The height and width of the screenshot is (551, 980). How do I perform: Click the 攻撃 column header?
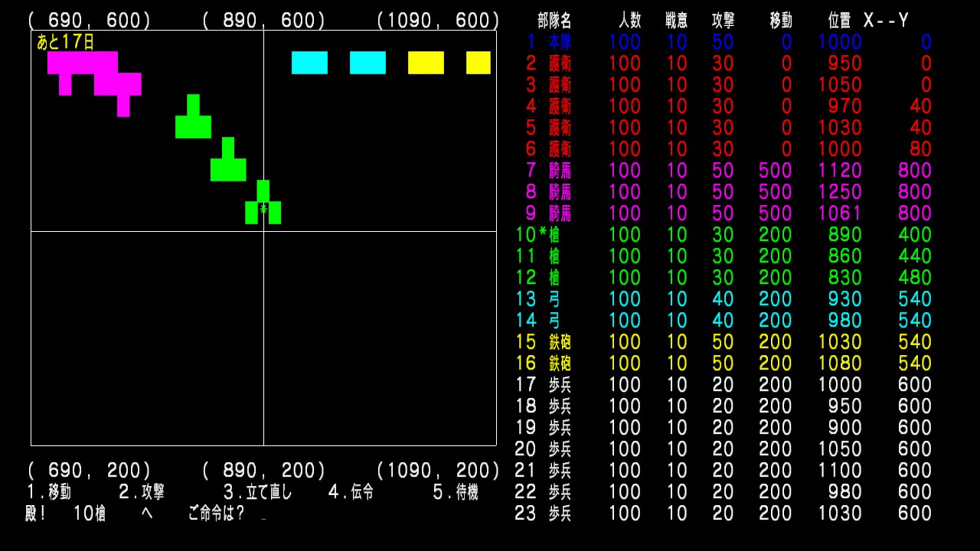pos(724,21)
